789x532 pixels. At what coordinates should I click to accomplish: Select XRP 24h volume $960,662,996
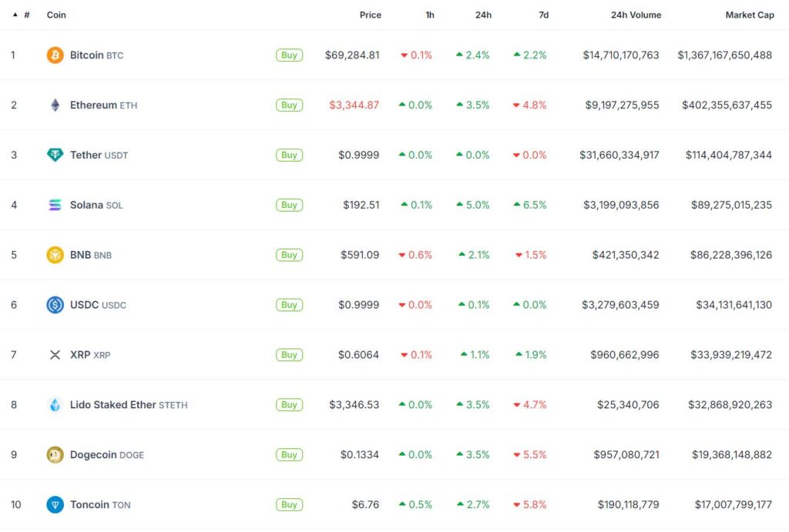(624, 355)
